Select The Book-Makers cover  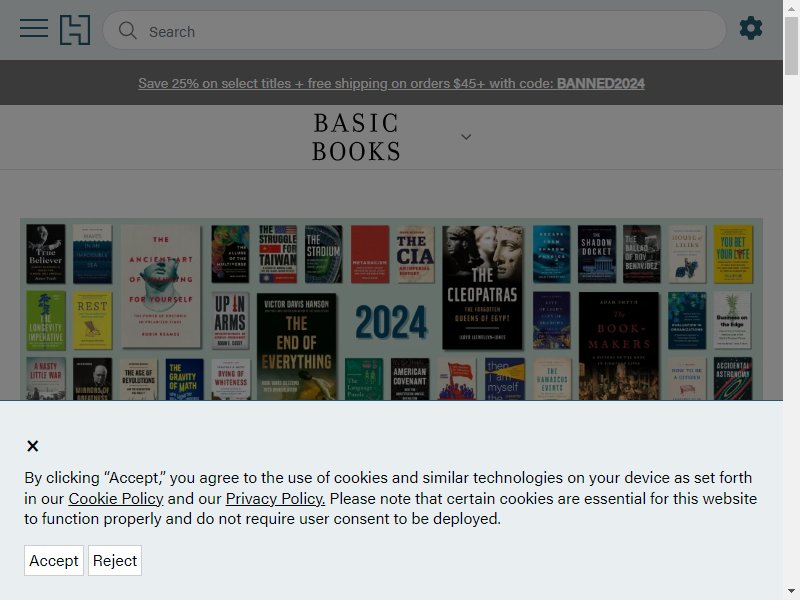(x=618, y=346)
